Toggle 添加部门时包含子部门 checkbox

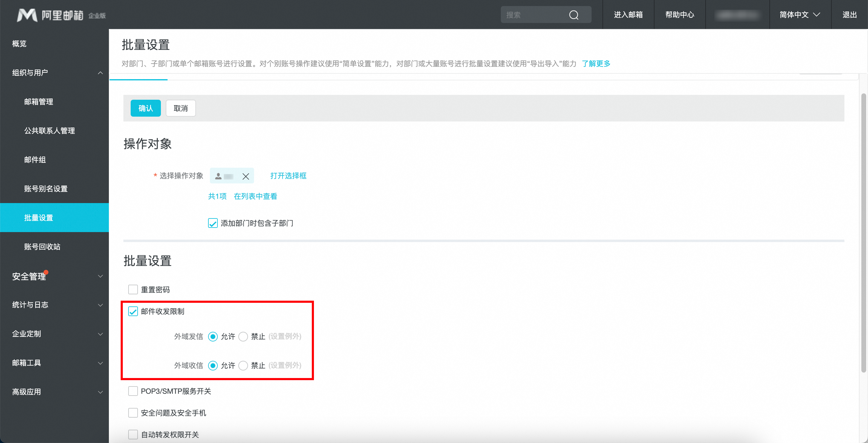(213, 223)
